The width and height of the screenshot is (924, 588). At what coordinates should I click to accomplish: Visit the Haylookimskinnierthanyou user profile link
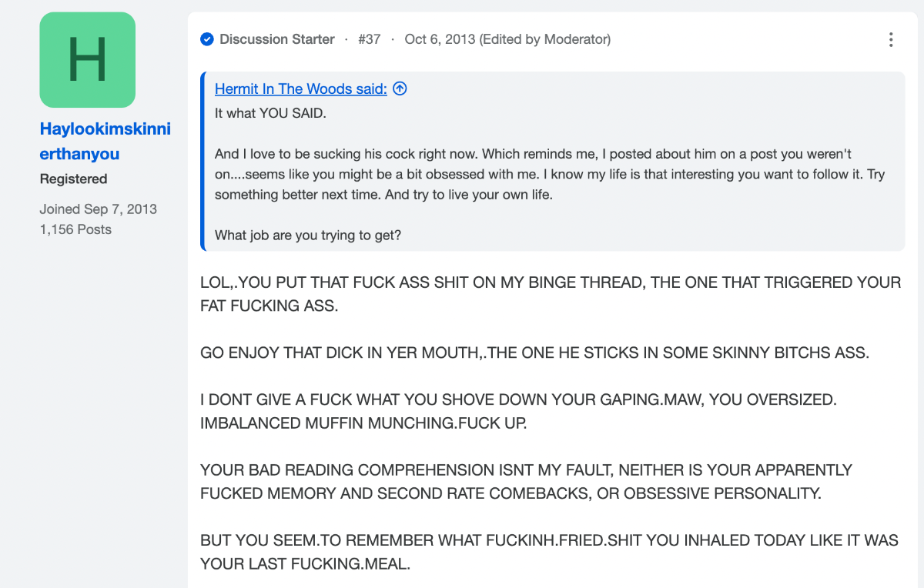pyautogui.click(x=105, y=142)
